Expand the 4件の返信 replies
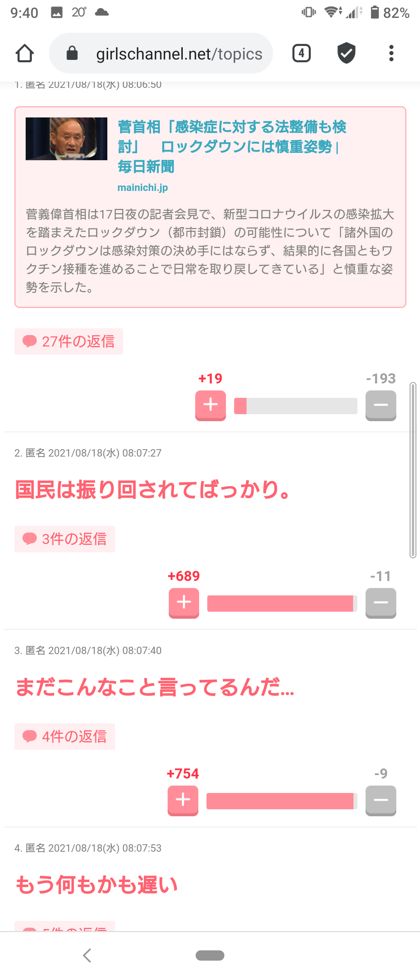The width and height of the screenshot is (420, 980). [x=65, y=737]
